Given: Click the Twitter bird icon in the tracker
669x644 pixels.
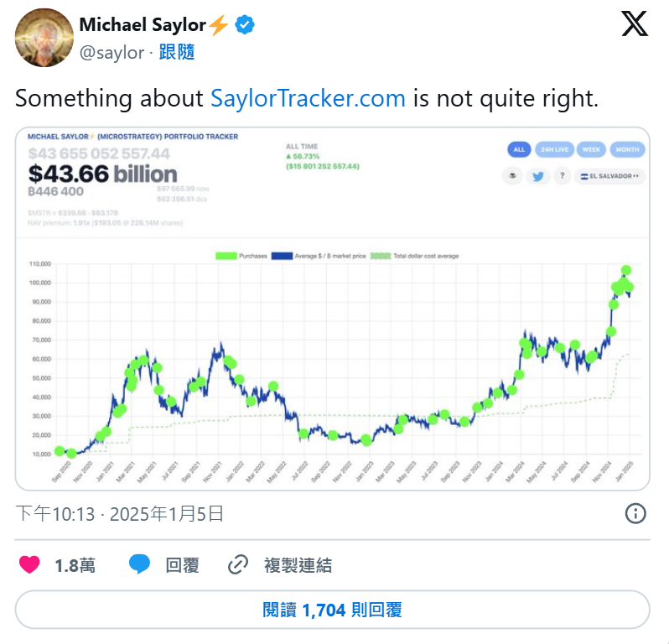Looking at the screenshot, I should coord(538,177).
